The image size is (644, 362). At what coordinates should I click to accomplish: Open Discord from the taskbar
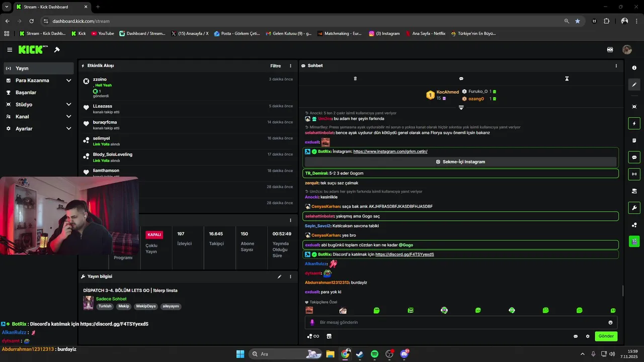pos(405,354)
